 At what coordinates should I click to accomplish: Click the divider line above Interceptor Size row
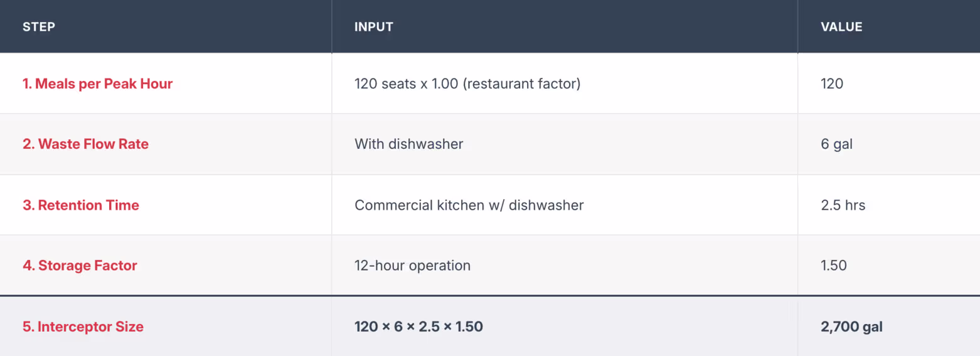coord(490,295)
